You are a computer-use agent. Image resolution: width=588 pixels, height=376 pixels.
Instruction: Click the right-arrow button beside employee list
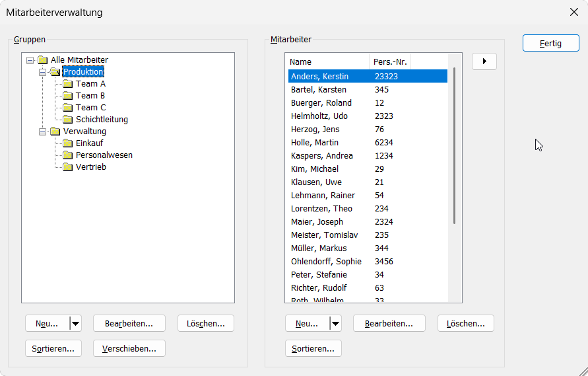click(x=484, y=61)
